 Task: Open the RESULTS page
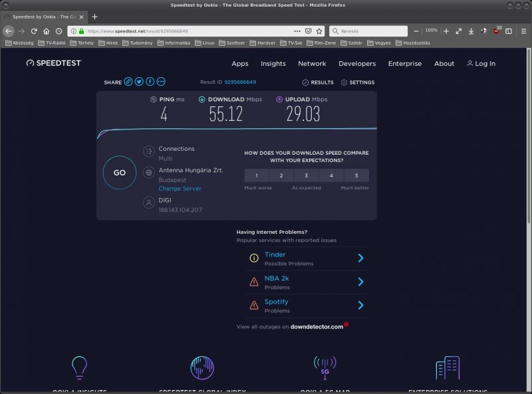coord(318,82)
